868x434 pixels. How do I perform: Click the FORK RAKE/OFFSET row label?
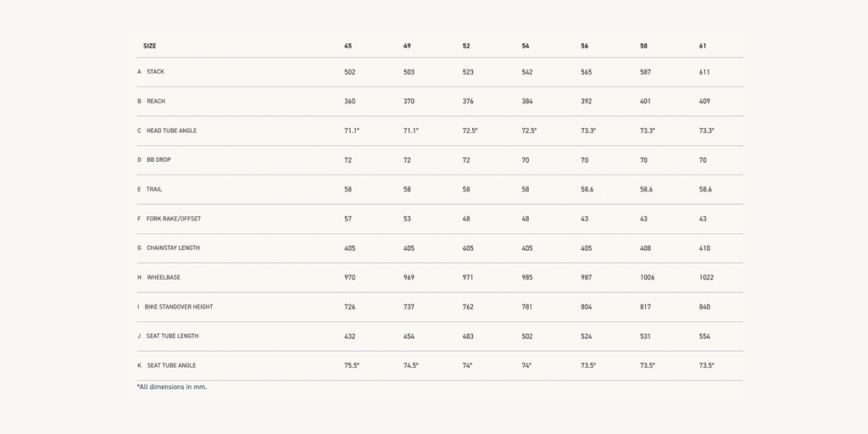click(x=174, y=219)
